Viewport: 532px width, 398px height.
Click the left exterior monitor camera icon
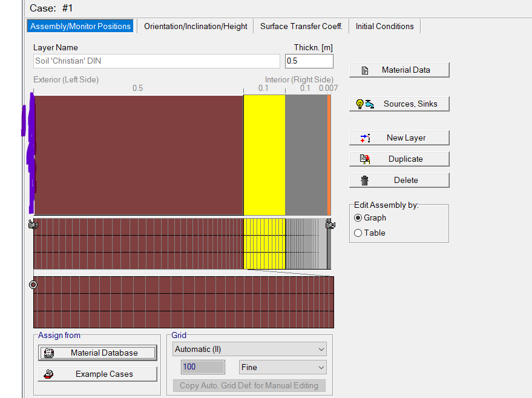coord(33,225)
